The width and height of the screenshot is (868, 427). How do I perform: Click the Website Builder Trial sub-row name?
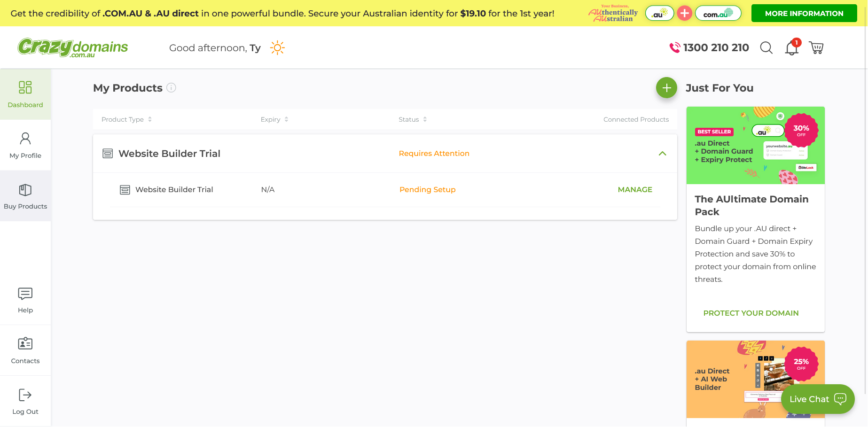tap(174, 190)
